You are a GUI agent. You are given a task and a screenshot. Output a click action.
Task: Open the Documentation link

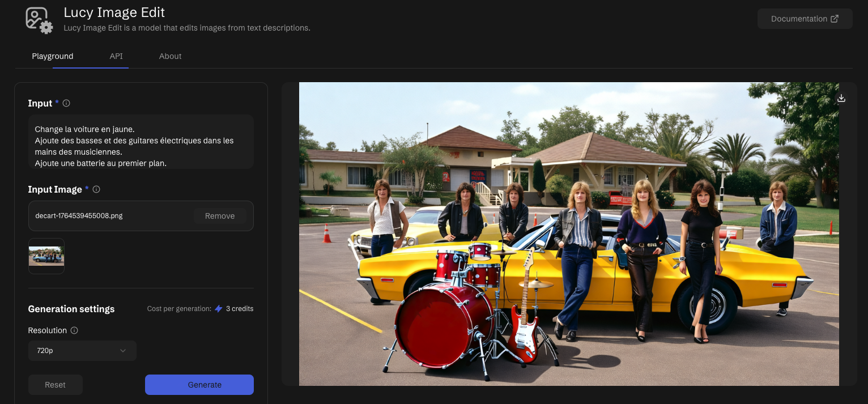805,19
